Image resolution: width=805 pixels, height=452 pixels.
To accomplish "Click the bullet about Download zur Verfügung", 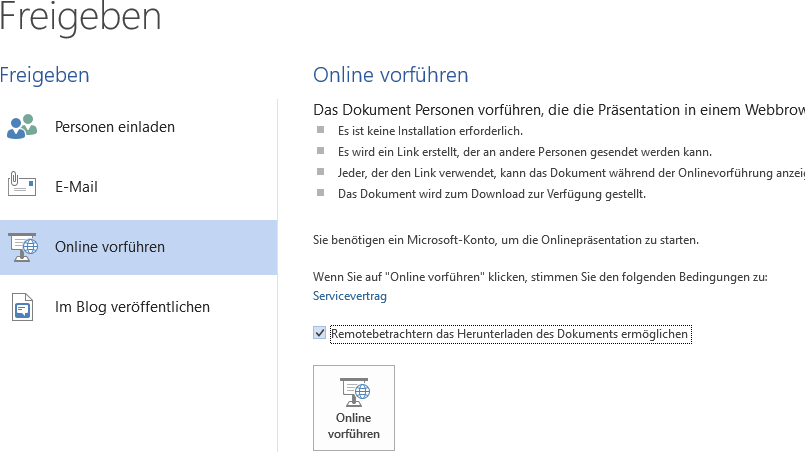I will pyautogui.click(x=491, y=194).
